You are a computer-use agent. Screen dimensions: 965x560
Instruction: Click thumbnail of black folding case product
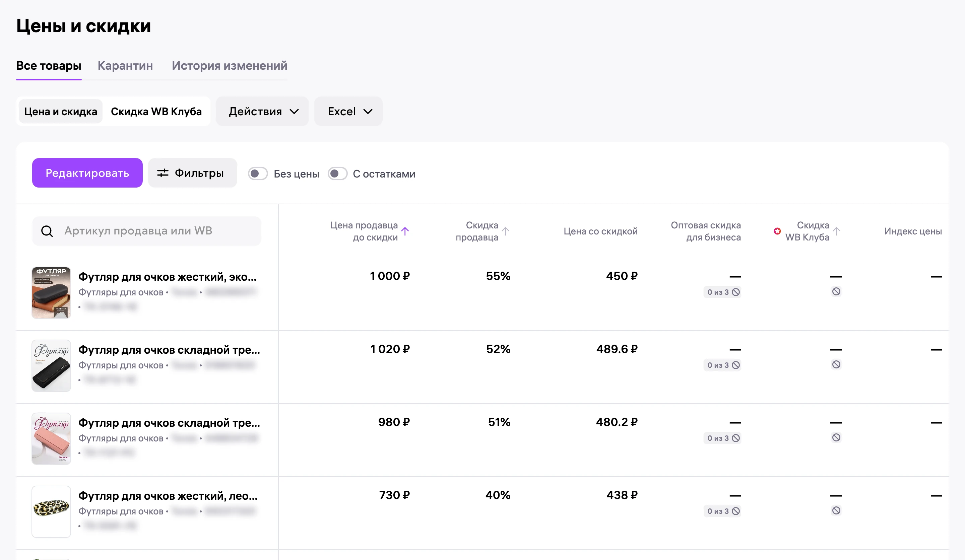point(51,365)
